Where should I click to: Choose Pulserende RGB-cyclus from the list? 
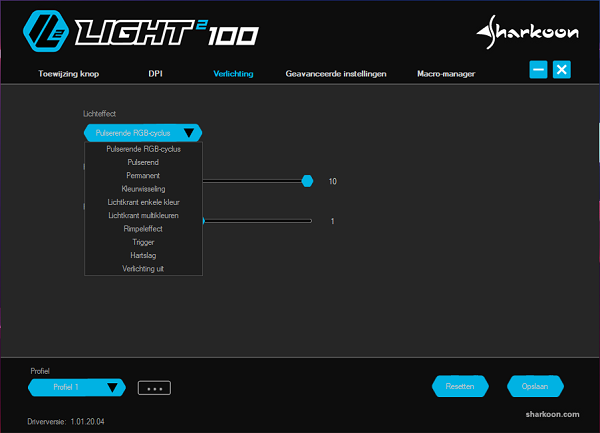point(143,149)
